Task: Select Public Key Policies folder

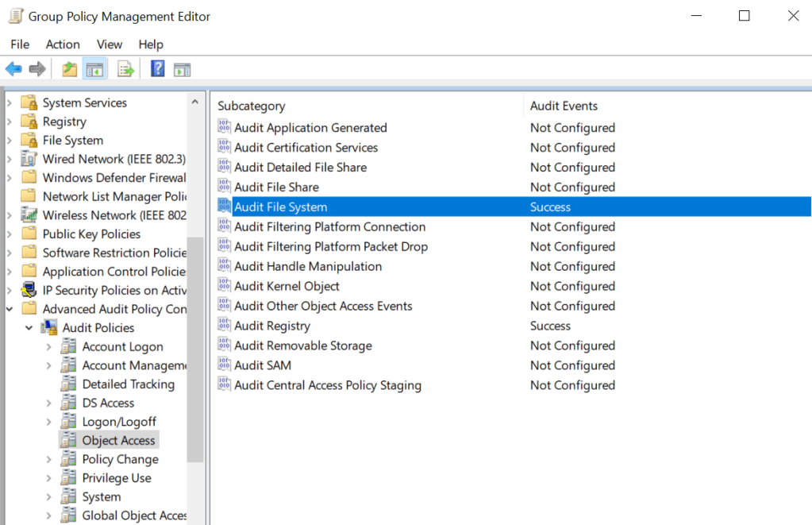Action: point(91,234)
